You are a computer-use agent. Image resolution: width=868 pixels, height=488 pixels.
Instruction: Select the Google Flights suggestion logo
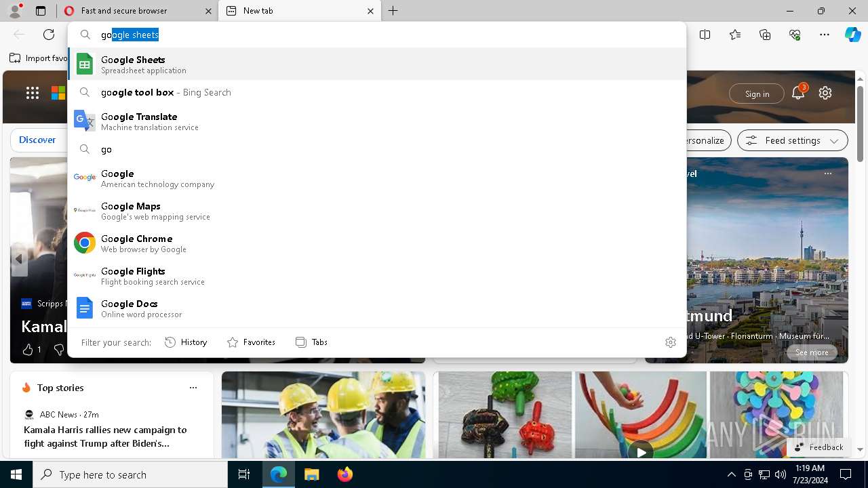[x=85, y=275]
